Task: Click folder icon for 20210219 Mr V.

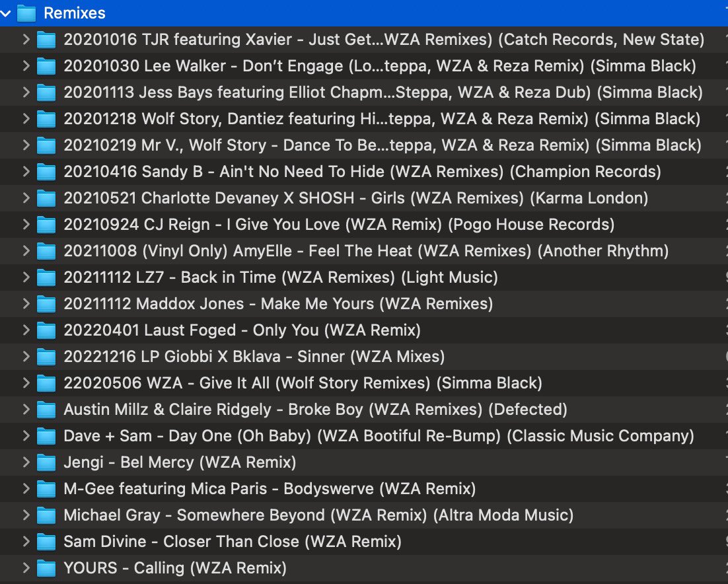Action: coord(46,146)
